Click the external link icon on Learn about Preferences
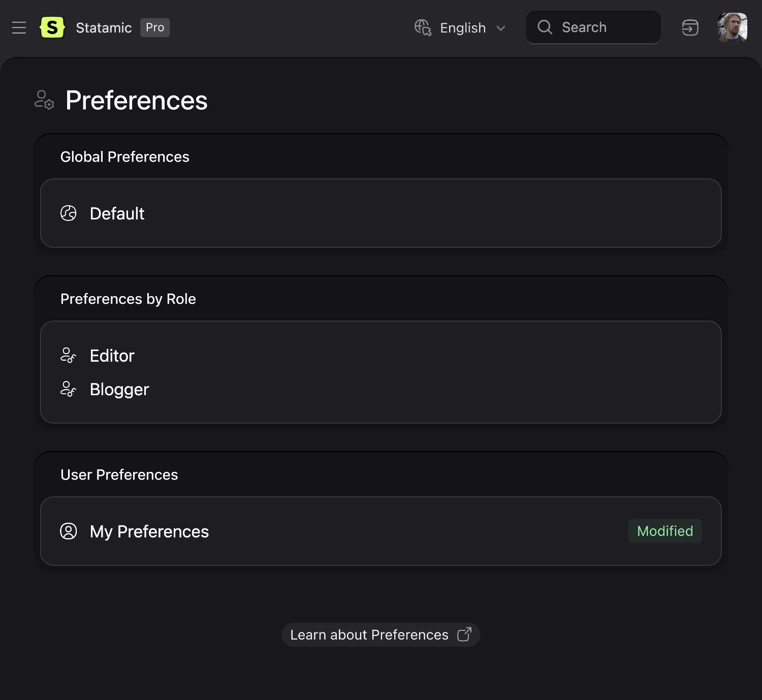The height and width of the screenshot is (700, 762). tap(464, 634)
